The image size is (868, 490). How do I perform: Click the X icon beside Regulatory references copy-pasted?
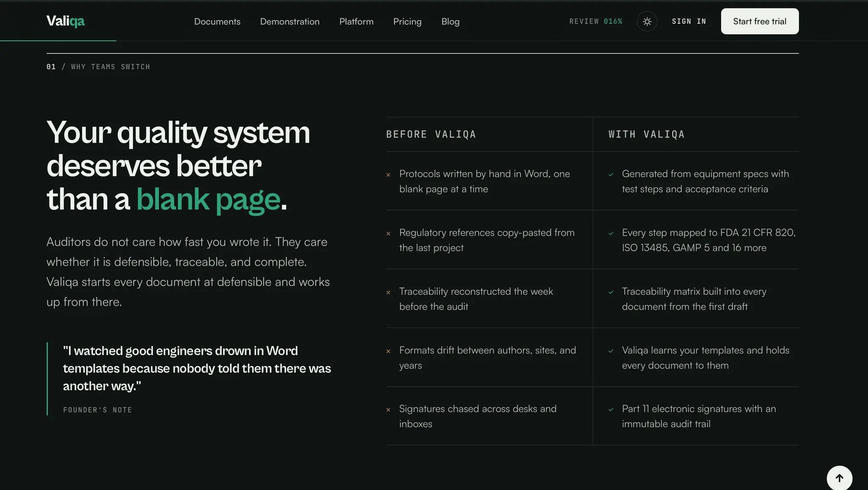[x=388, y=233]
